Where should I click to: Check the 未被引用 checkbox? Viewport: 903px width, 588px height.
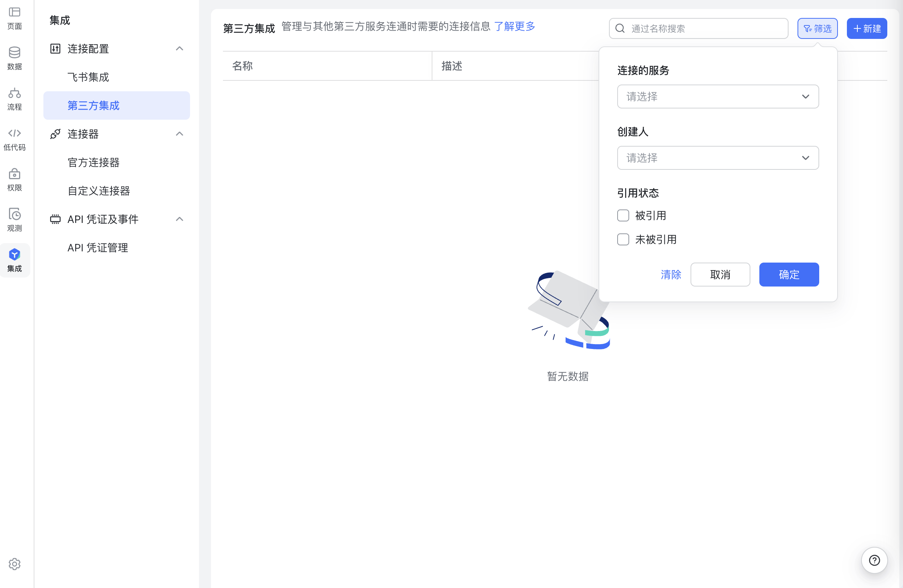click(x=623, y=239)
